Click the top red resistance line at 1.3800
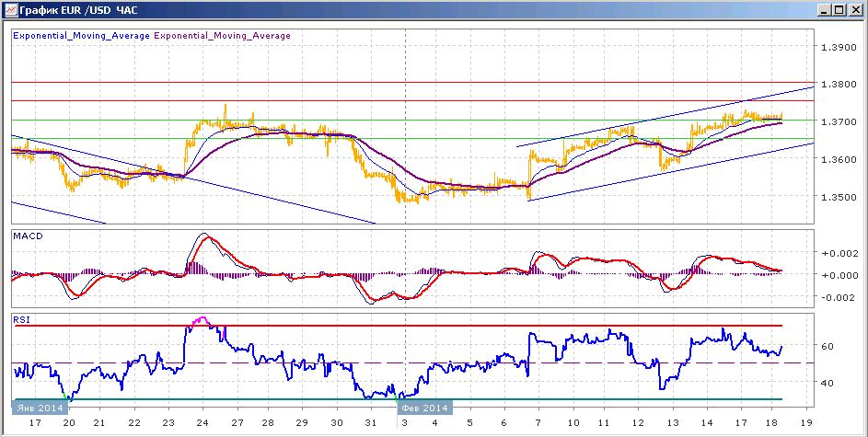The height and width of the screenshot is (437, 868). pos(412,83)
